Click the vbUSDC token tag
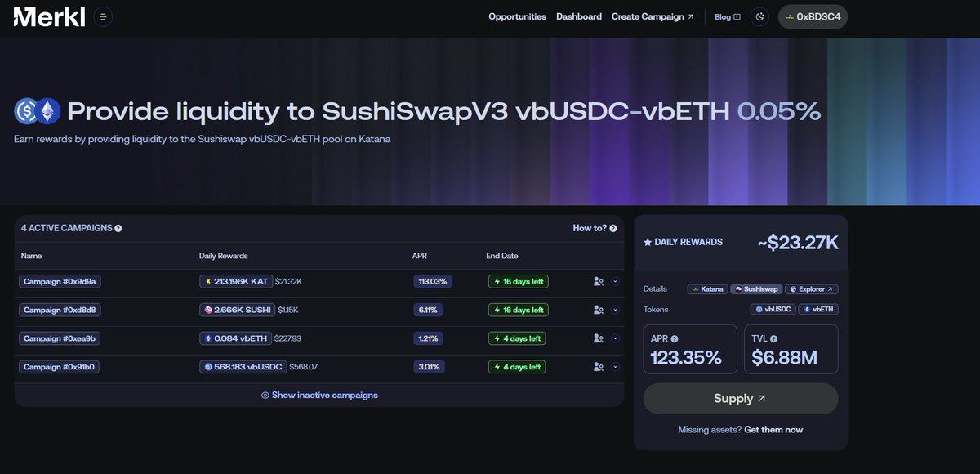Image resolution: width=980 pixels, height=474 pixels. pos(772,310)
